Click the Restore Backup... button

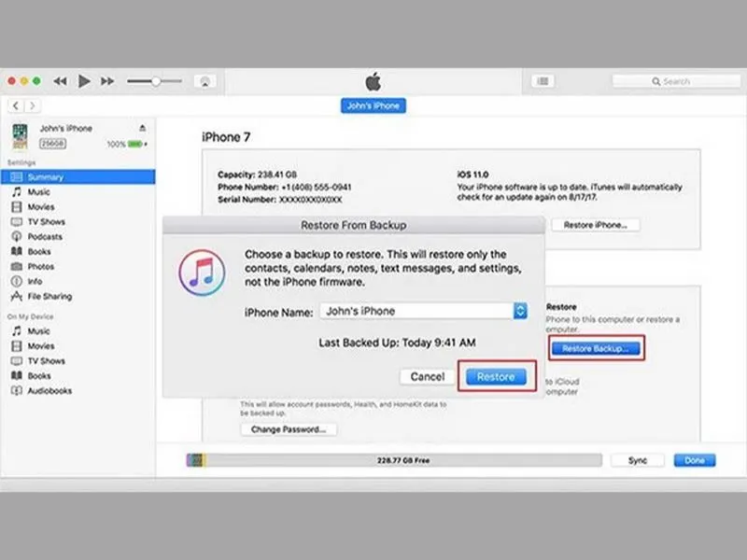tap(596, 348)
